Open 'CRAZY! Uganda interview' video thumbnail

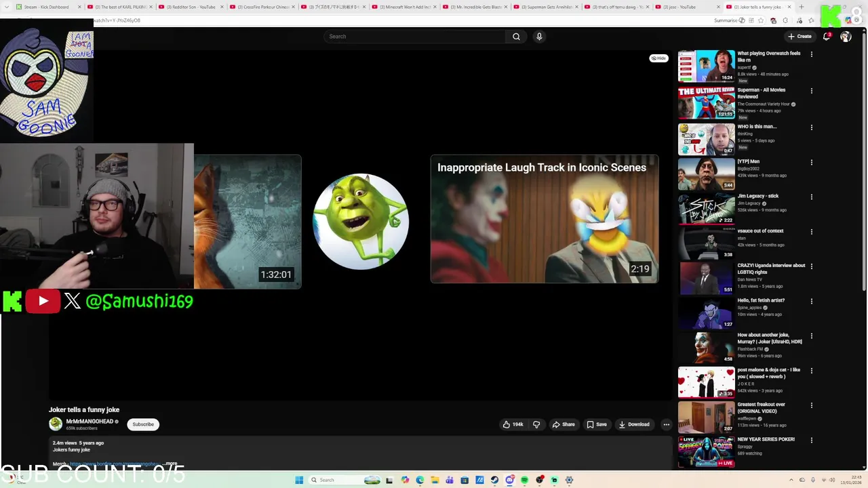(706, 278)
